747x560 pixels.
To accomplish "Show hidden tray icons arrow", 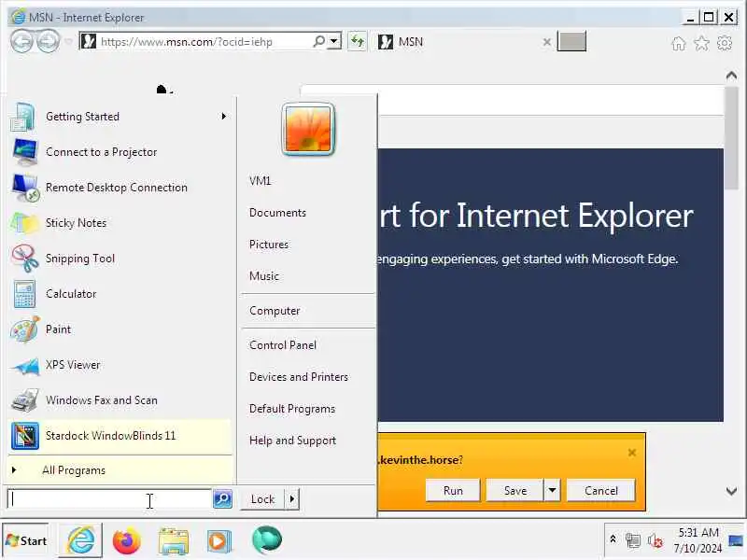I will (613, 539).
